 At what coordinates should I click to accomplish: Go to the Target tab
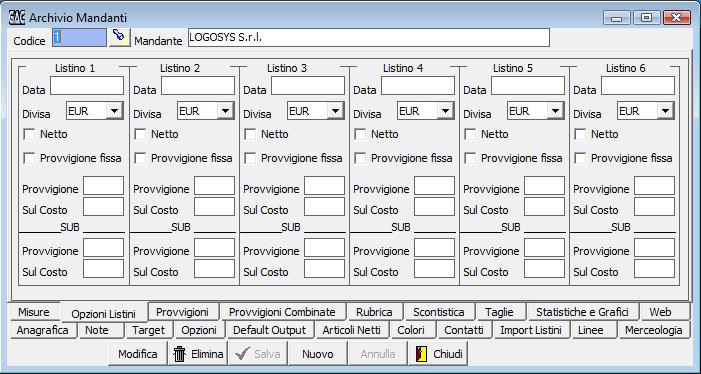tap(148, 330)
